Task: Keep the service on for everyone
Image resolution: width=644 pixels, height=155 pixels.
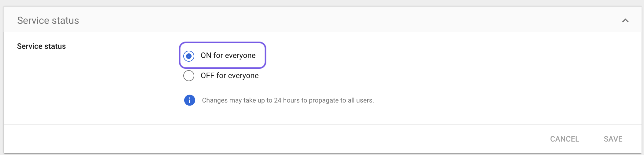Action: click(x=189, y=56)
